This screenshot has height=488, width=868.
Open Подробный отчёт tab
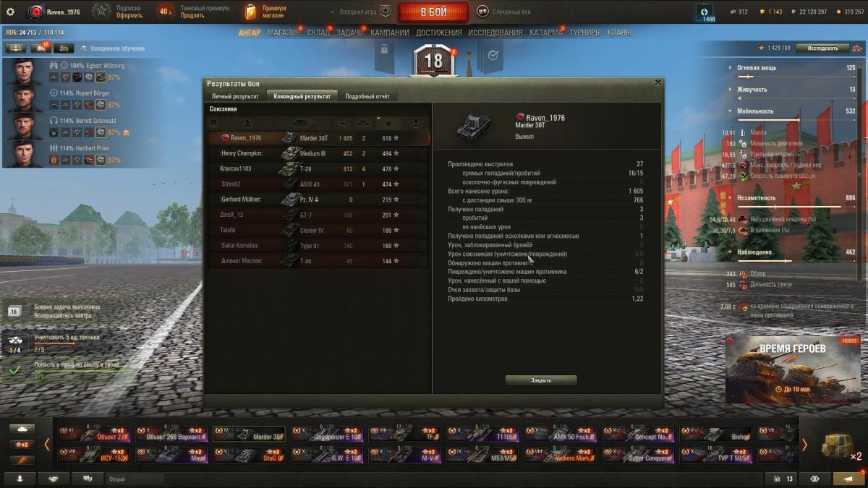367,96
